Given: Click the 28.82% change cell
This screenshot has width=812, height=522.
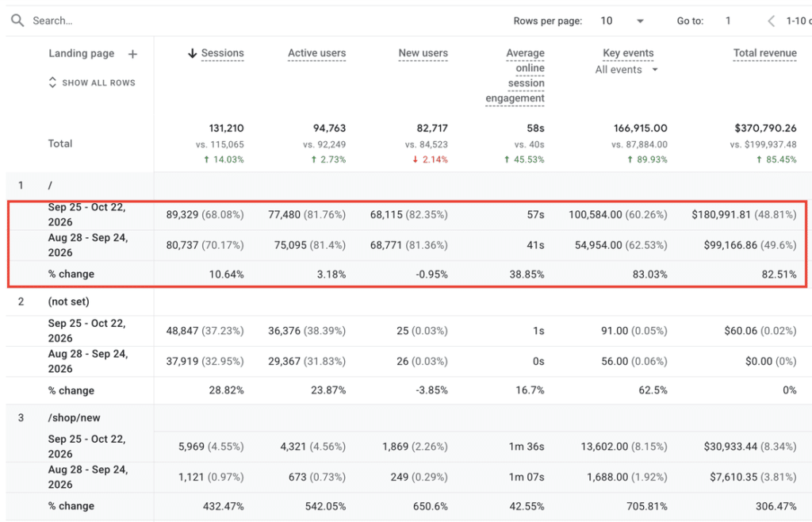Looking at the screenshot, I should 226,390.
